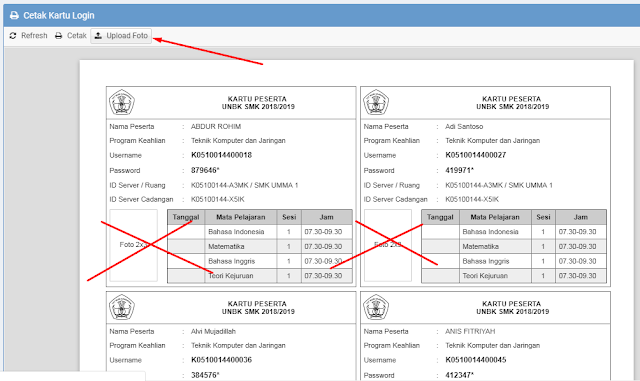Click the school logo on Alvi Mujadillah's card
Image resolution: width=640 pixels, height=381 pixels.
[122, 307]
